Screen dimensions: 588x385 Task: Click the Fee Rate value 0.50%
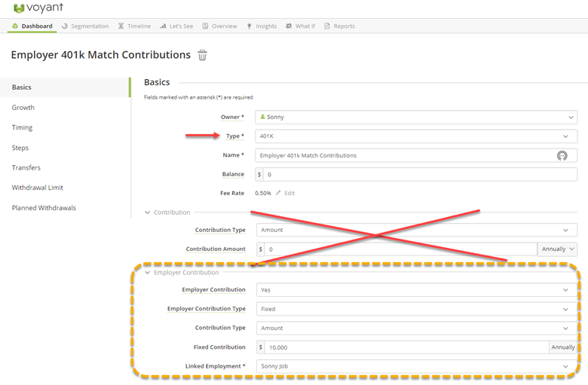click(x=263, y=193)
